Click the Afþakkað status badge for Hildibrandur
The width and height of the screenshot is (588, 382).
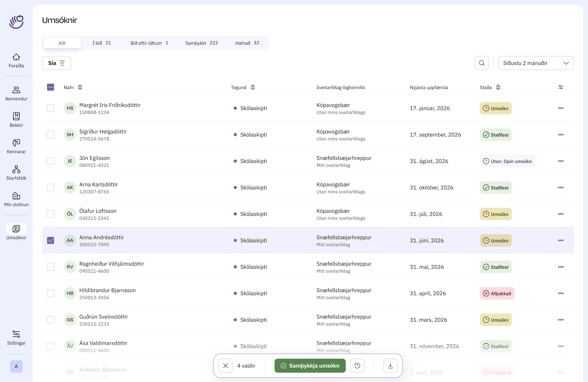click(x=497, y=293)
